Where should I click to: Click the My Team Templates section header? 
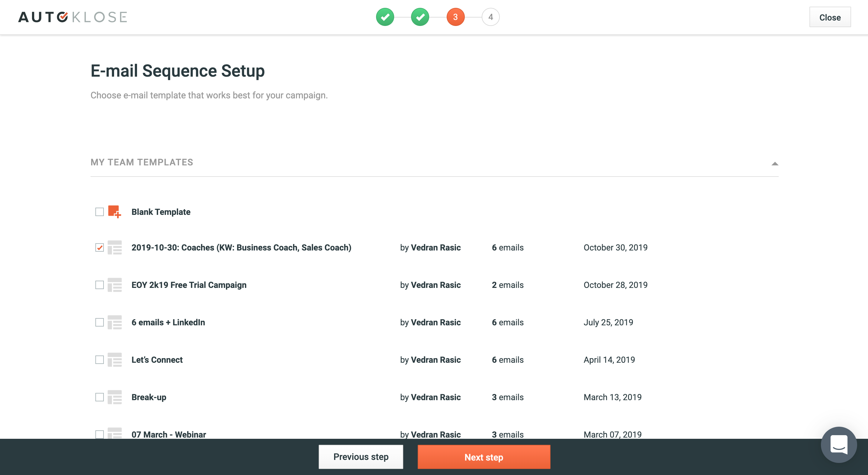[142, 162]
